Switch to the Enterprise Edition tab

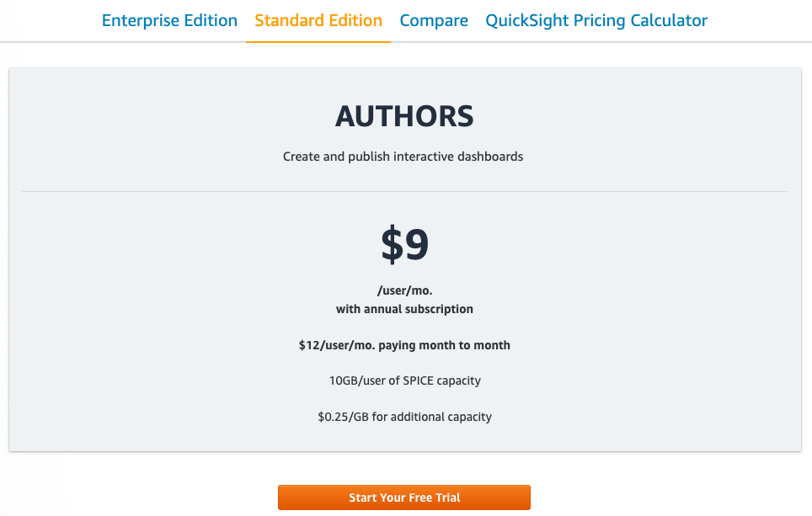coord(169,21)
